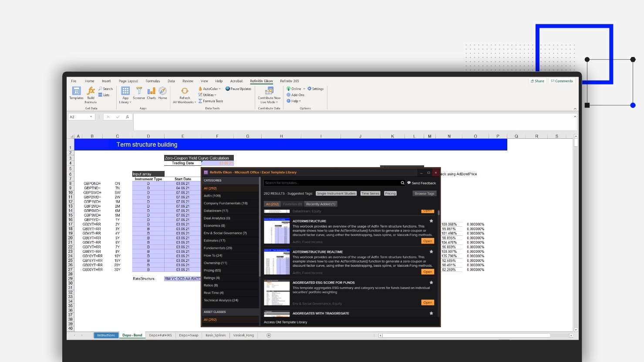Open the Vasicek_Fong sheet tab

coord(243,335)
